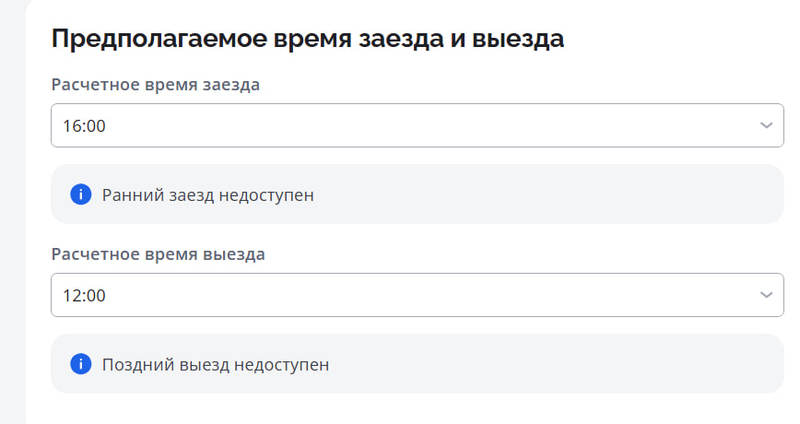Click the chevron arrow in the 12:00 field
Viewport: 800px width, 424px height.
(766, 295)
